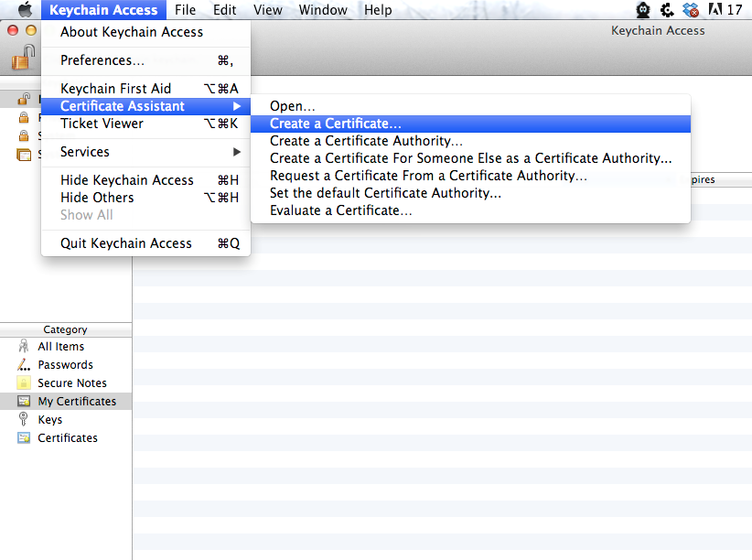The width and height of the screenshot is (752, 560).
Task: Click the Passwords pencil icon
Action: [x=24, y=365]
